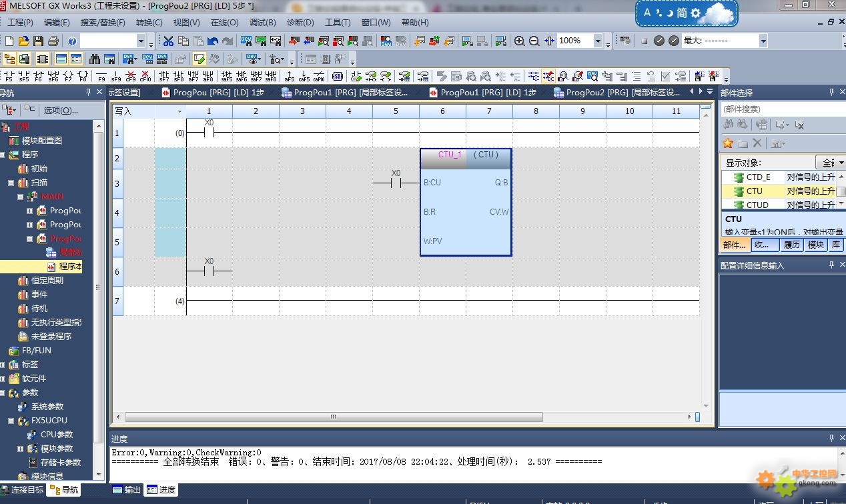This screenshot has height=504, width=846.
Task: Click the parts list vertical scrollbar
Action: pyautogui.click(x=841, y=191)
